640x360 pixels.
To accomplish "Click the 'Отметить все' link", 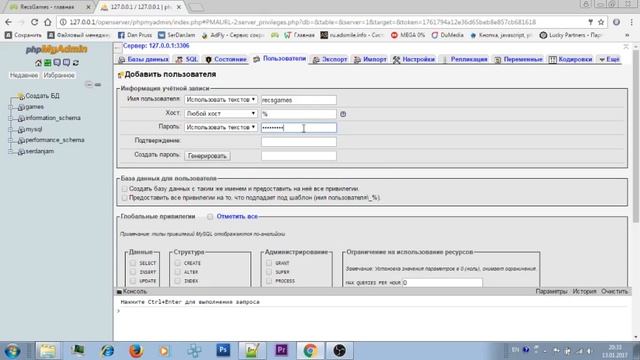I will tap(237, 216).
